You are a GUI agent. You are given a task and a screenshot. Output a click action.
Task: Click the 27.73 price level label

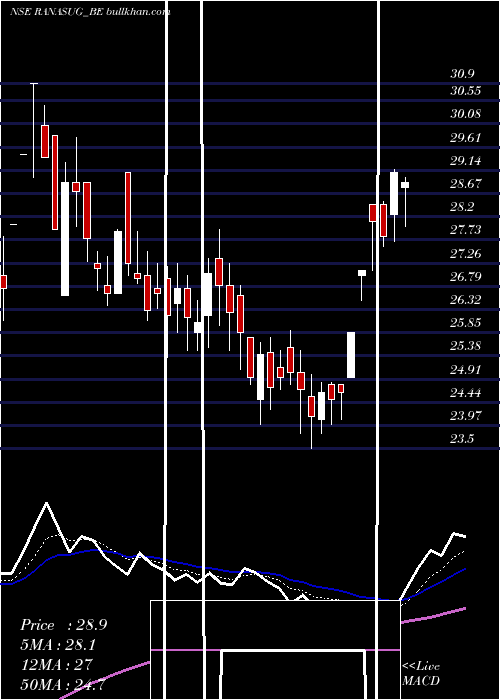[466, 230]
